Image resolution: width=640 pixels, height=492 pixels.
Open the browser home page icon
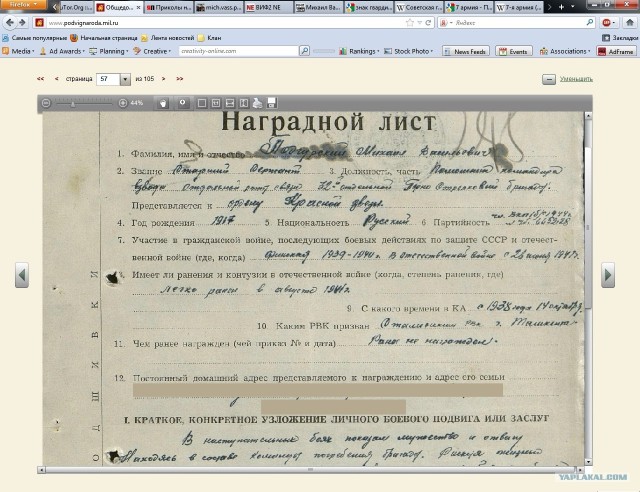tap(630, 23)
